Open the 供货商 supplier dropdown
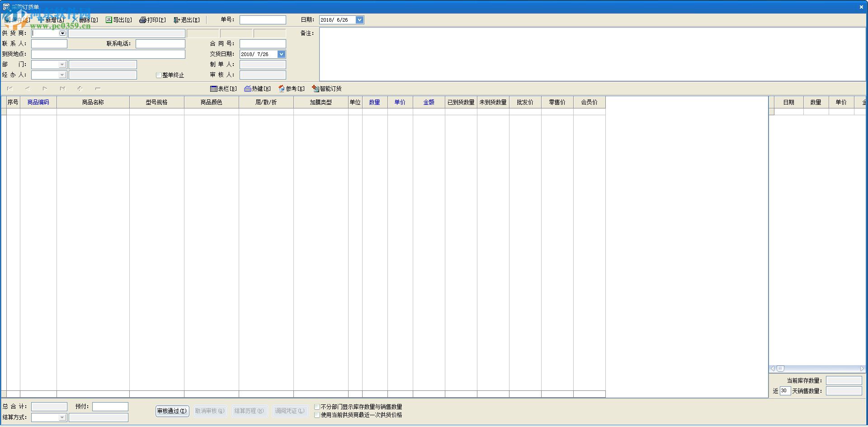The image size is (868, 427). point(62,33)
